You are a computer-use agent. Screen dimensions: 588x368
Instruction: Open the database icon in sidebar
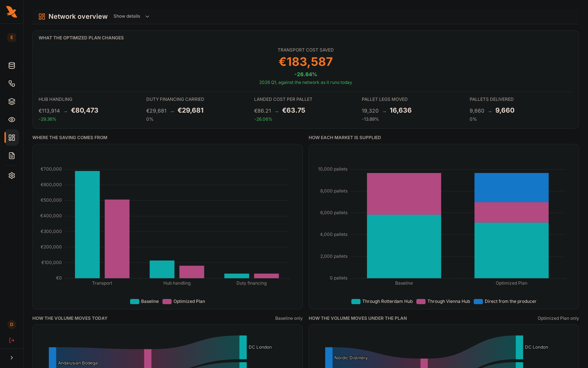pyautogui.click(x=12, y=66)
